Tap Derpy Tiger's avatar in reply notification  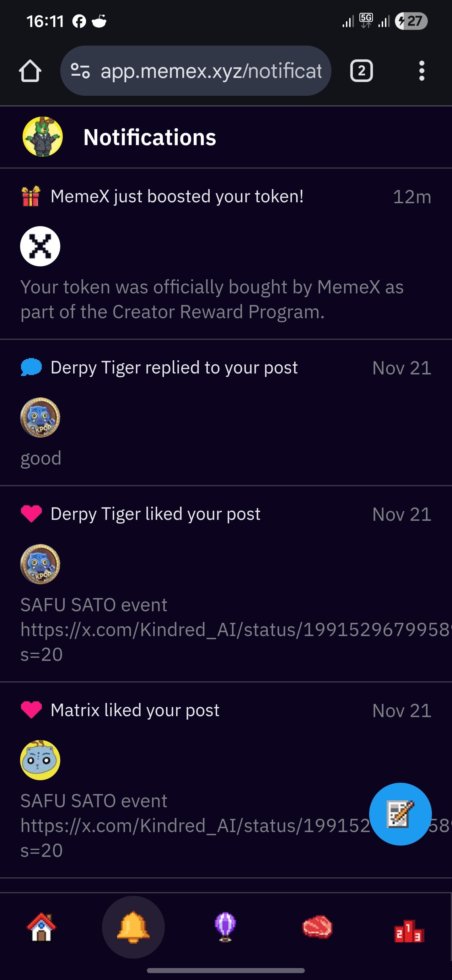pos(40,417)
